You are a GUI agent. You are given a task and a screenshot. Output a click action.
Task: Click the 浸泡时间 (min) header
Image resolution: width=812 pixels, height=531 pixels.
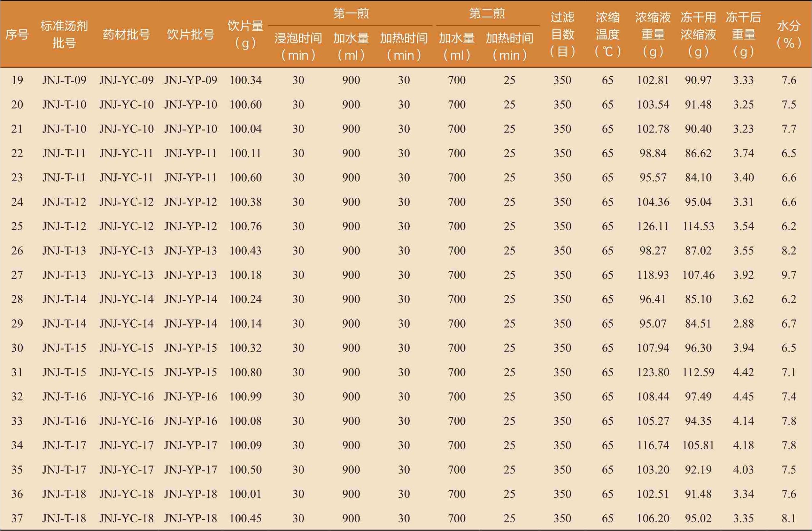click(298, 47)
